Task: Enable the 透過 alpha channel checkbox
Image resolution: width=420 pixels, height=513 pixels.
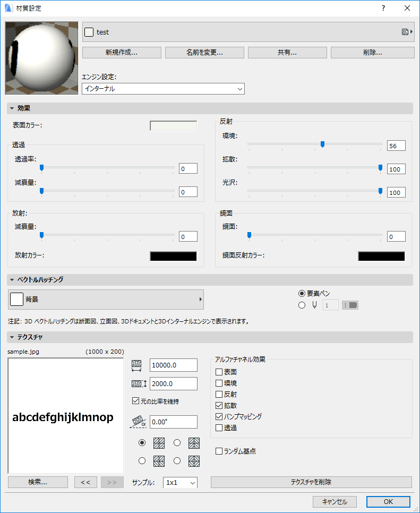Action: point(219,427)
